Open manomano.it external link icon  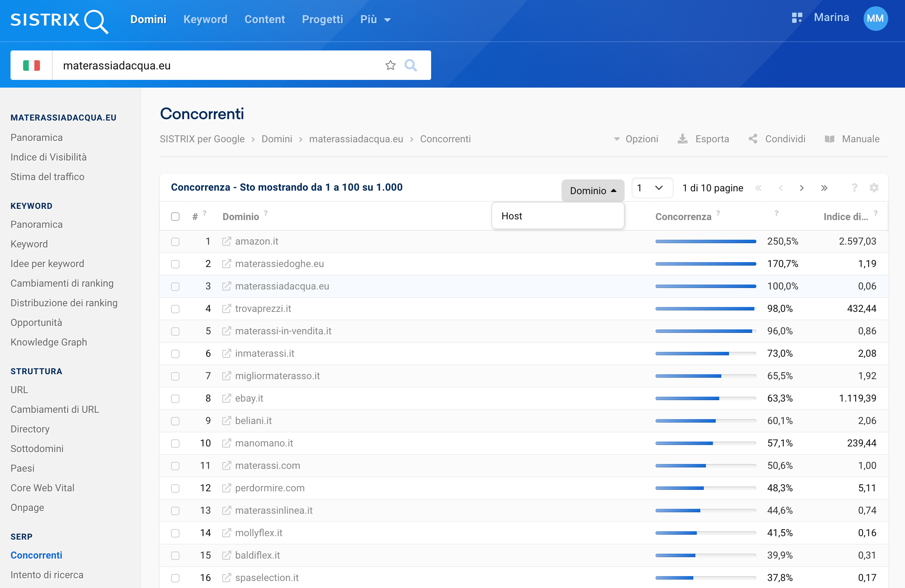[227, 443]
